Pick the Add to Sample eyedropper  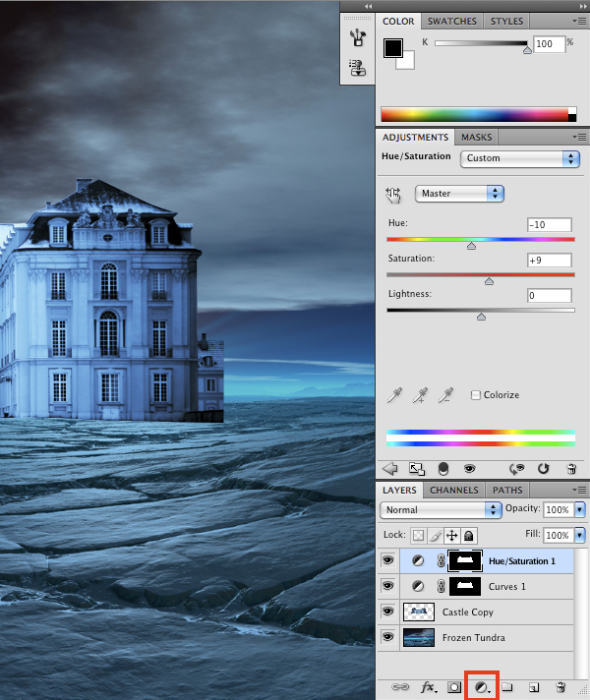pos(420,395)
